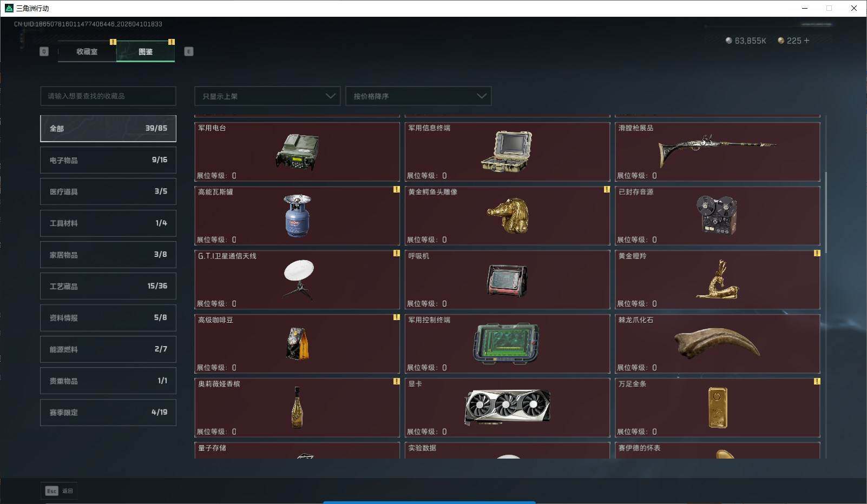Screen dimensions: 867x504
Task: Click the gold coin icon next to 225
Action: pos(781,40)
